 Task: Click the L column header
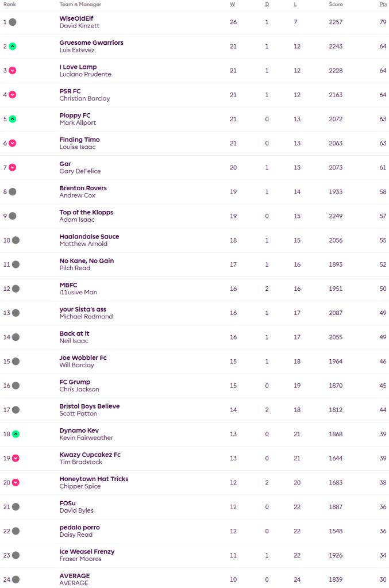[295, 4]
